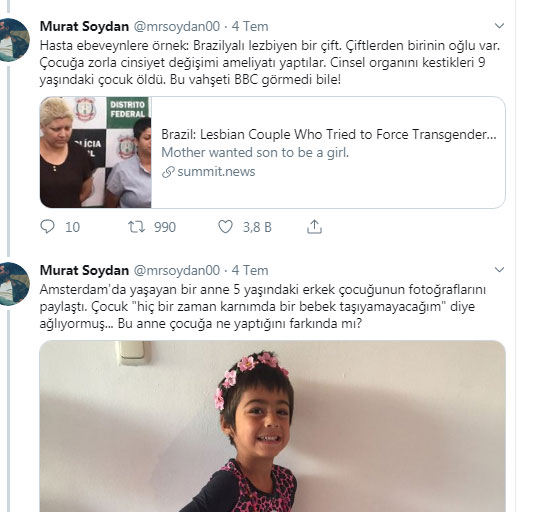Open the summit.news link card title
The image size is (534, 512).
(x=329, y=135)
